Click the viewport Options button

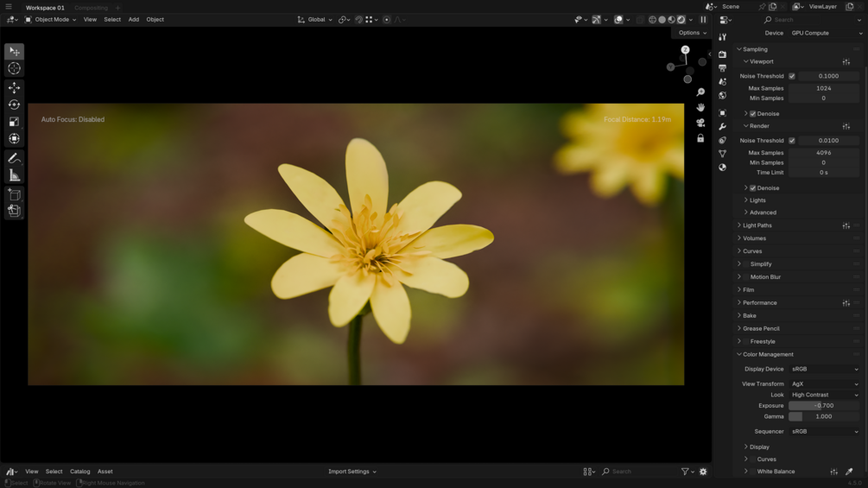point(692,33)
